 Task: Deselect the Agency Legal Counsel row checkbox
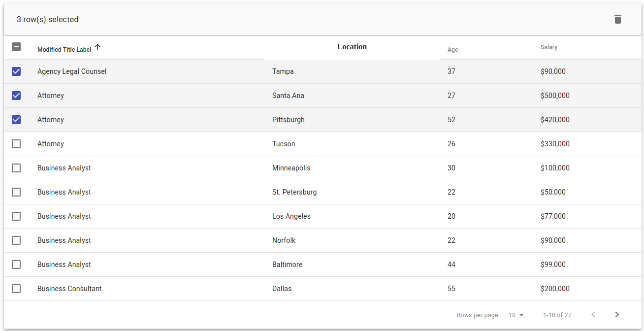tap(16, 71)
